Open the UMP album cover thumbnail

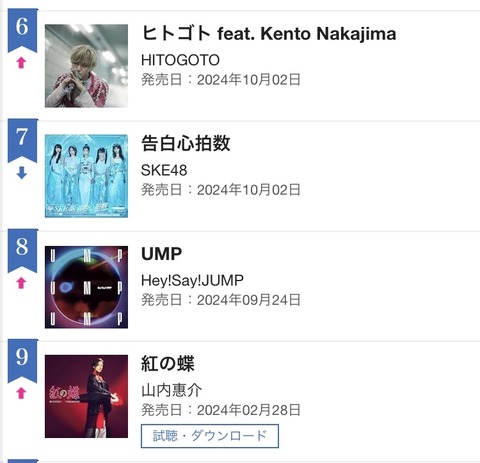[86, 287]
